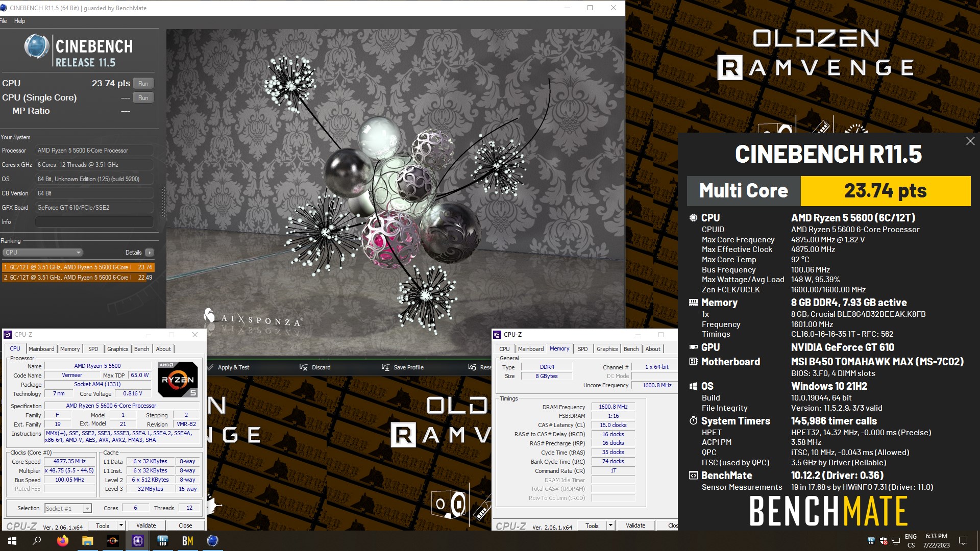Minimize the right CPU-Z window
The width and height of the screenshot is (980, 551).
(x=638, y=335)
